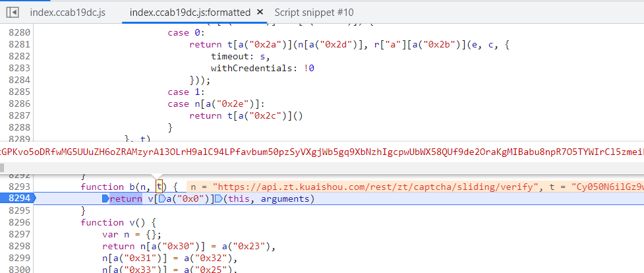
Task: Click the text "withCredentials: !0"
Action: (262, 69)
